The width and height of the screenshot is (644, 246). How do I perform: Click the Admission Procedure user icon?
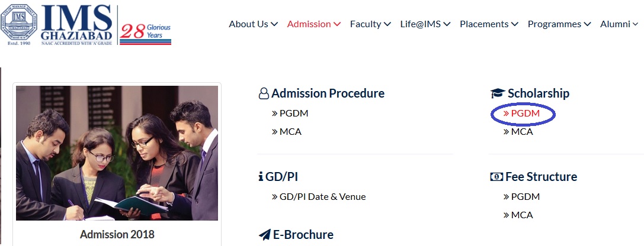point(264,93)
